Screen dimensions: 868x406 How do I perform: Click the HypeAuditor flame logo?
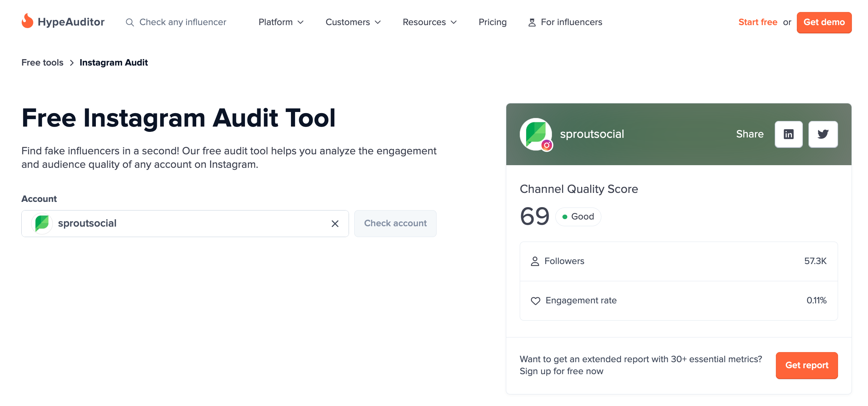point(27,21)
